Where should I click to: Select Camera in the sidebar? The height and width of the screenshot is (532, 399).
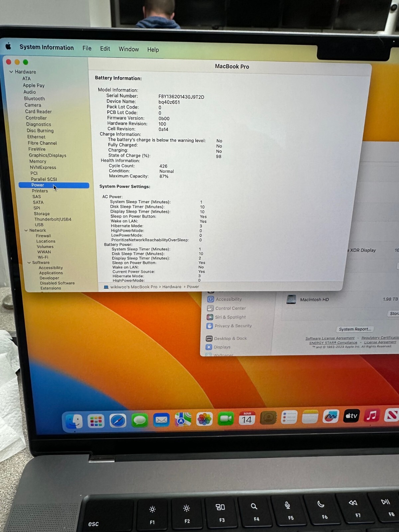pos(33,105)
